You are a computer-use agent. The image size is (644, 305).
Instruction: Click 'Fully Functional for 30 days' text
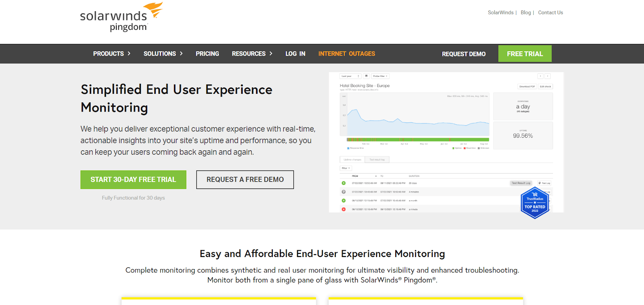point(133,198)
